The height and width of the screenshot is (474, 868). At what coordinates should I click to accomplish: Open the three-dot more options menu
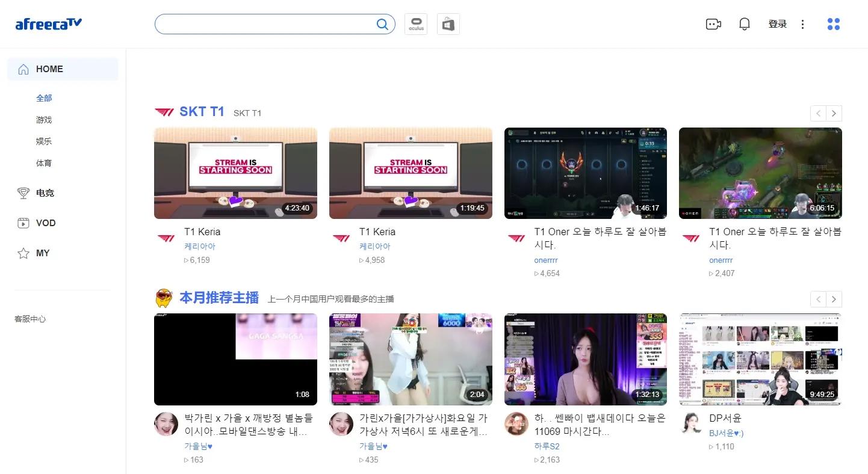pyautogui.click(x=802, y=24)
